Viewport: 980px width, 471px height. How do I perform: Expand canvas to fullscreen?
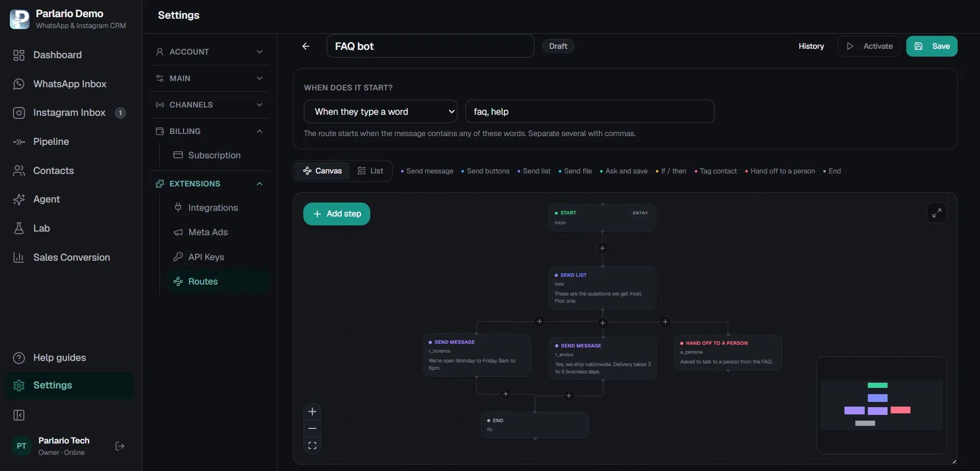coord(937,213)
